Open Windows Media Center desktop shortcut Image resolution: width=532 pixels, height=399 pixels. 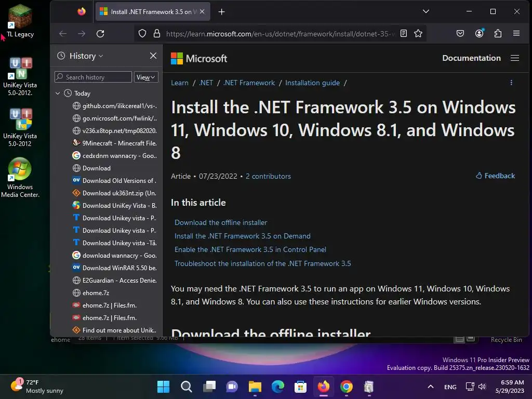[x=20, y=178]
